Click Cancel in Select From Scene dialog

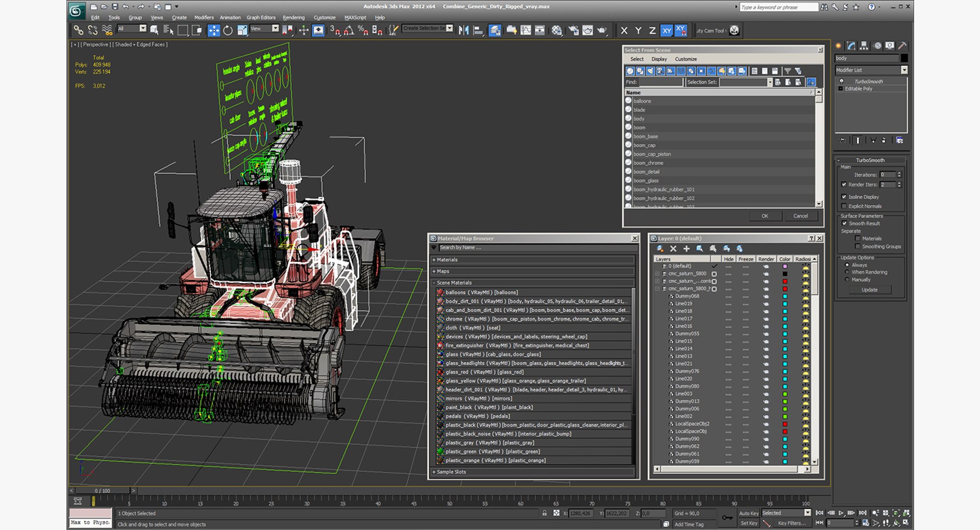coord(800,216)
